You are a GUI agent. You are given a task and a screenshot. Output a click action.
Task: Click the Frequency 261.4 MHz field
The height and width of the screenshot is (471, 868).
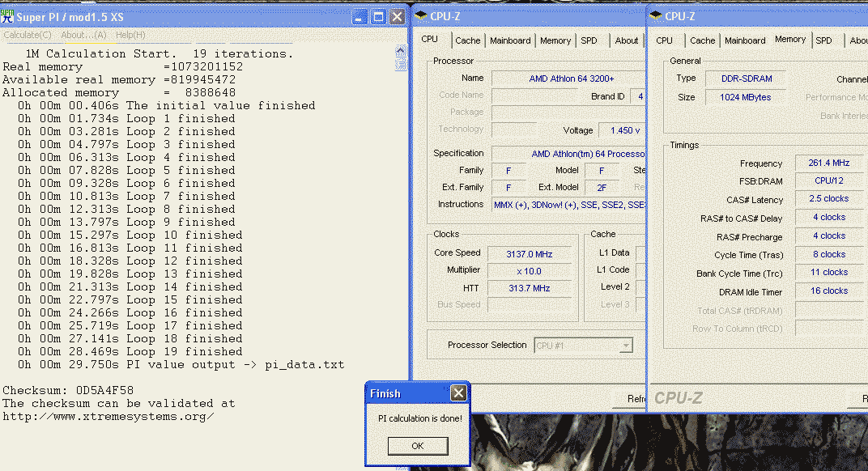828,163
